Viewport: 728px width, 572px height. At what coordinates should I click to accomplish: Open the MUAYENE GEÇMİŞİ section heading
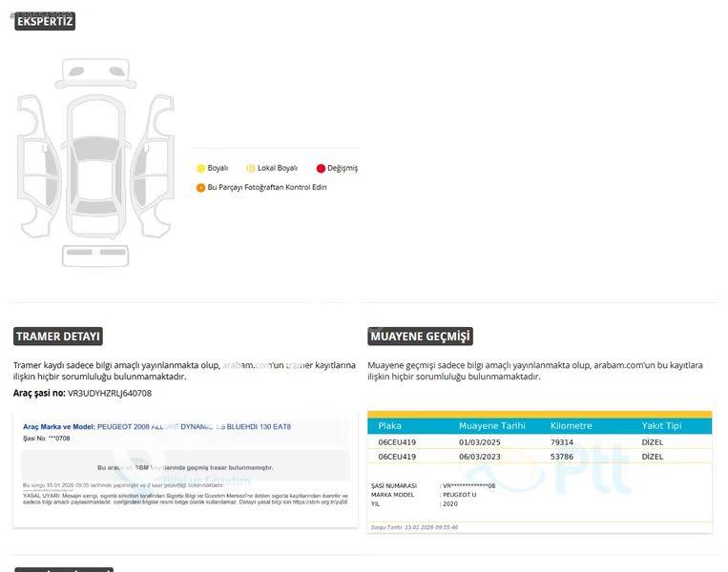point(420,337)
